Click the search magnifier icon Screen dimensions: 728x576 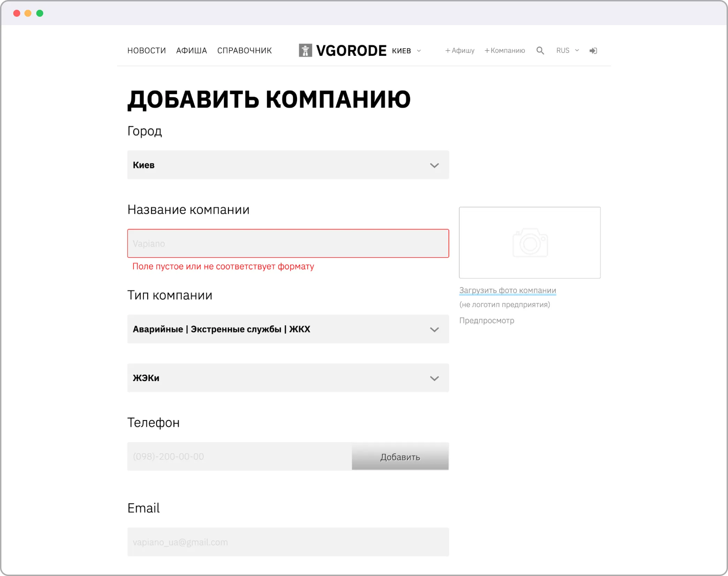[x=540, y=51]
